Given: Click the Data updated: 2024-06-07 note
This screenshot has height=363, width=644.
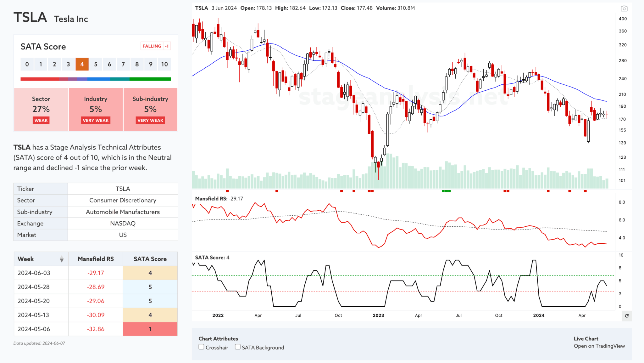Looking at the screenshot, I should click(x=39, y=343).
